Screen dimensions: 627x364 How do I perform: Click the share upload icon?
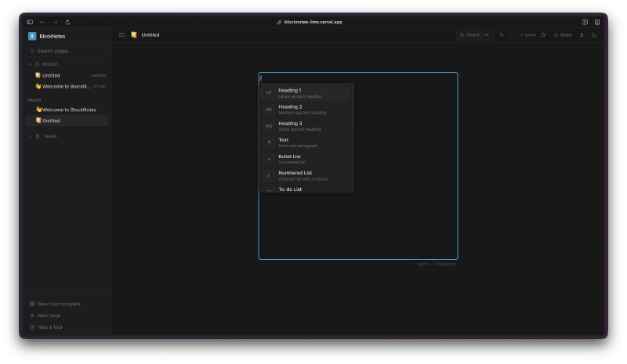click(556, 34)
